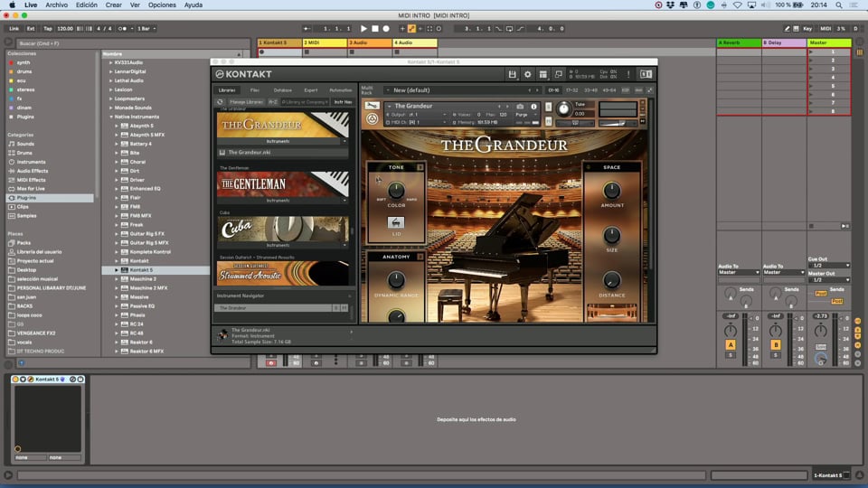Open Kontakt workspace layout icon

coord(543,74)
